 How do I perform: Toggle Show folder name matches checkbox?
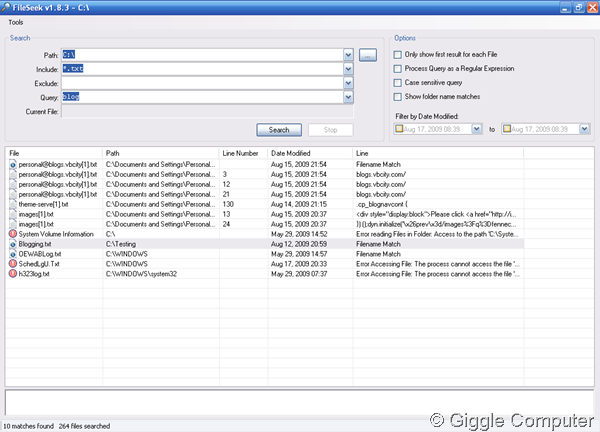click(x=398, y=97)
